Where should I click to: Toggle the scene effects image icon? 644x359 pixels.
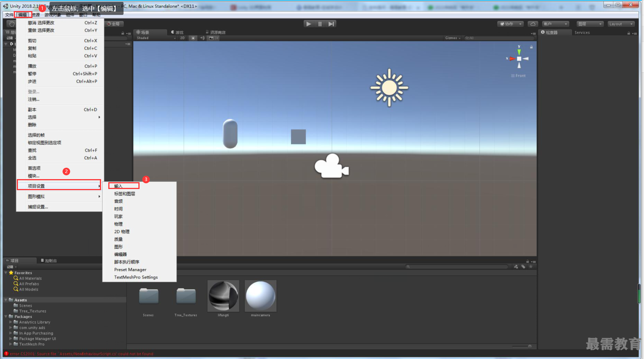click(x=211, y=38)
